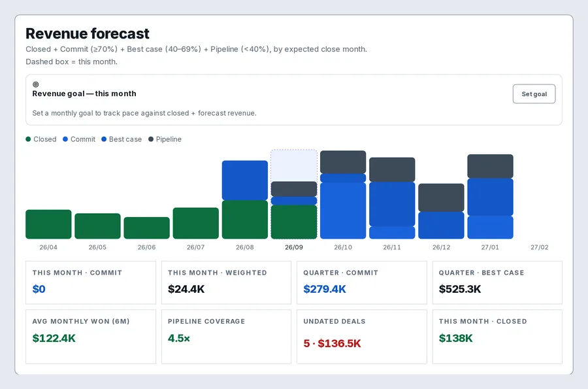Click the 26/11 dark pipeline segment
This screenshot has width=588, height=389.
[x=392, y=169]
